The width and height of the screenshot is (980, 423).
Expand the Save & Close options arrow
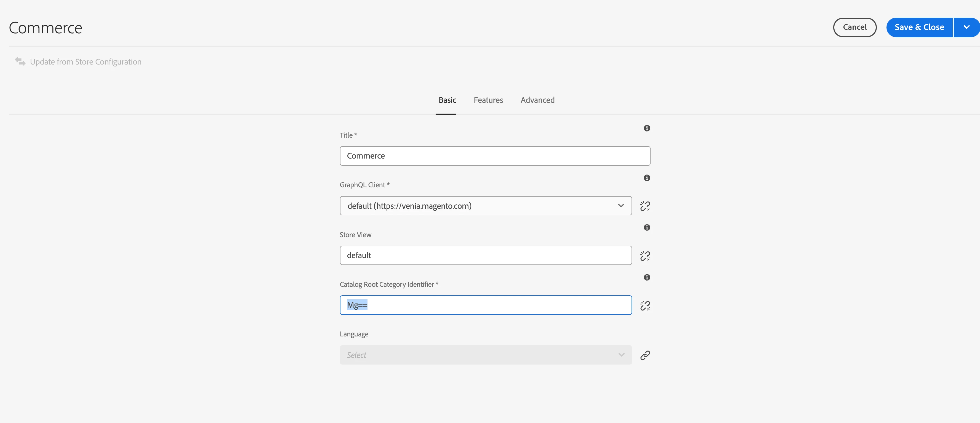(x=966, y=27)
